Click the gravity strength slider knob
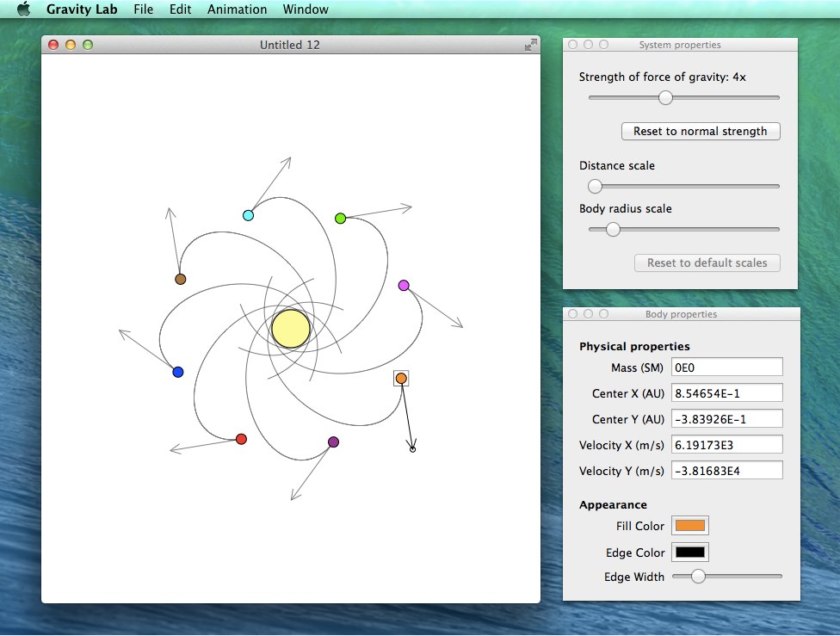 click(x=665, y=97)
